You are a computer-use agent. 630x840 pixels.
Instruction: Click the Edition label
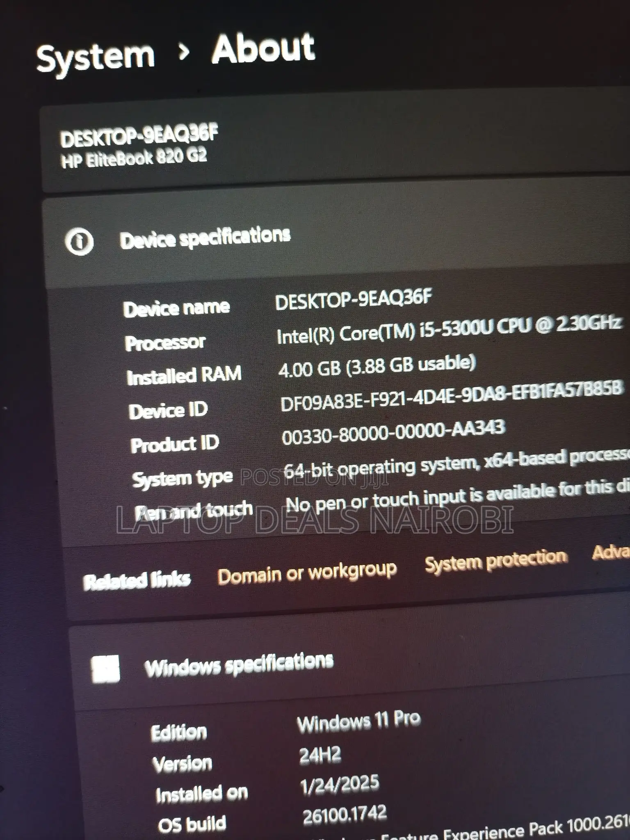(x=179, y=733)
